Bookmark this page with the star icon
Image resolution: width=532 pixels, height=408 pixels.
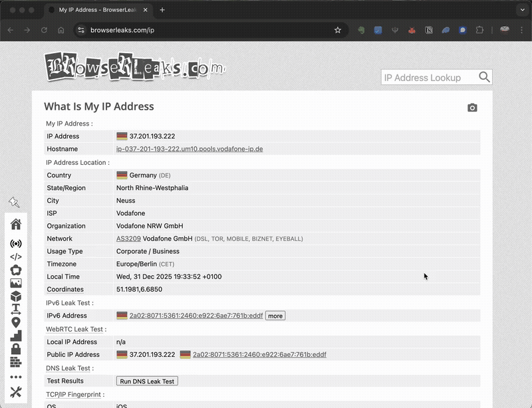tap(338, 30)
